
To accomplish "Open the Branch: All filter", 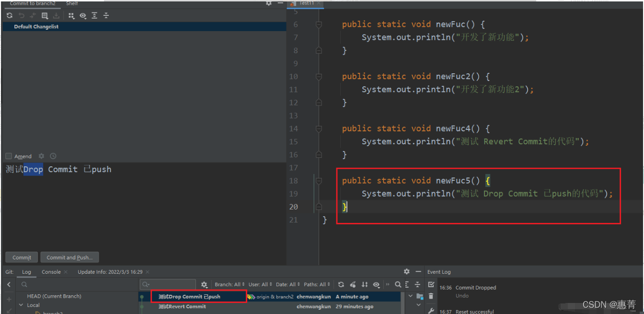I will (x=230, y=284).
